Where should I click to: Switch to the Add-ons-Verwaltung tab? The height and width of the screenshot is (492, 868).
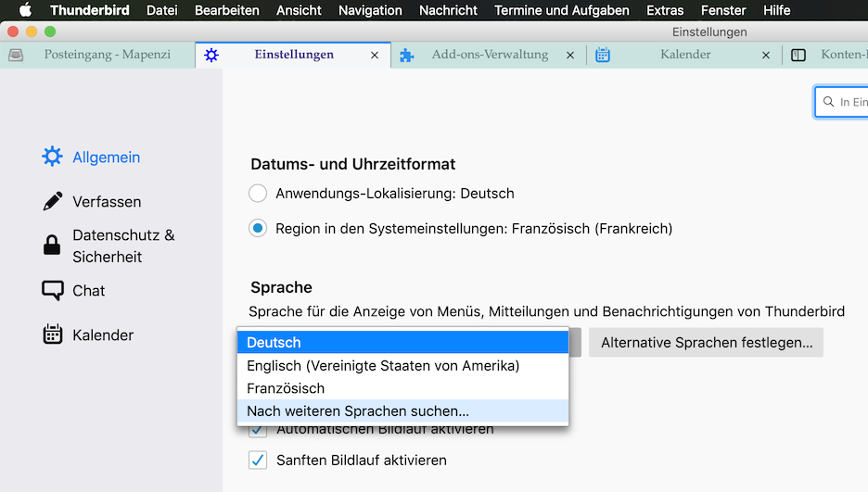pyautogui.click(x=490, y=54)
